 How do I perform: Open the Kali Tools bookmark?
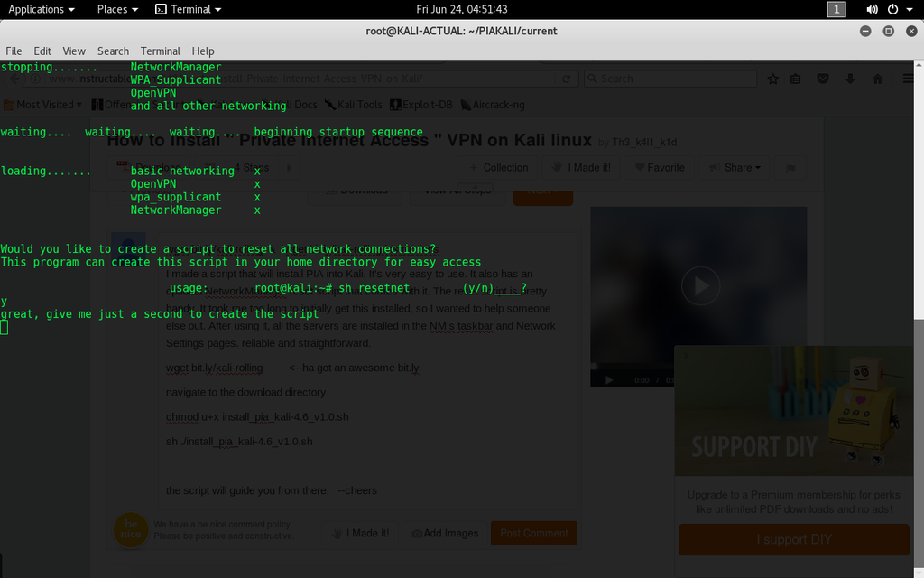(353, 105)
